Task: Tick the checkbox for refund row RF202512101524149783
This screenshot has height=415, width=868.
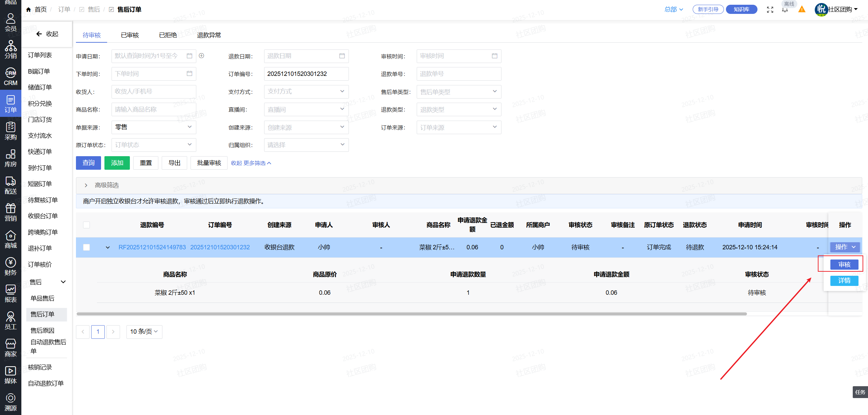Action: (86, 247)
